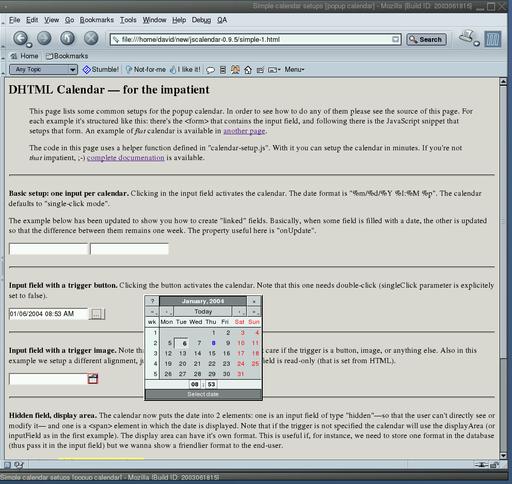Screen dimensions: 512x484
Task: Click the Stumble! toolbar button
Action: tap(101, 69)
